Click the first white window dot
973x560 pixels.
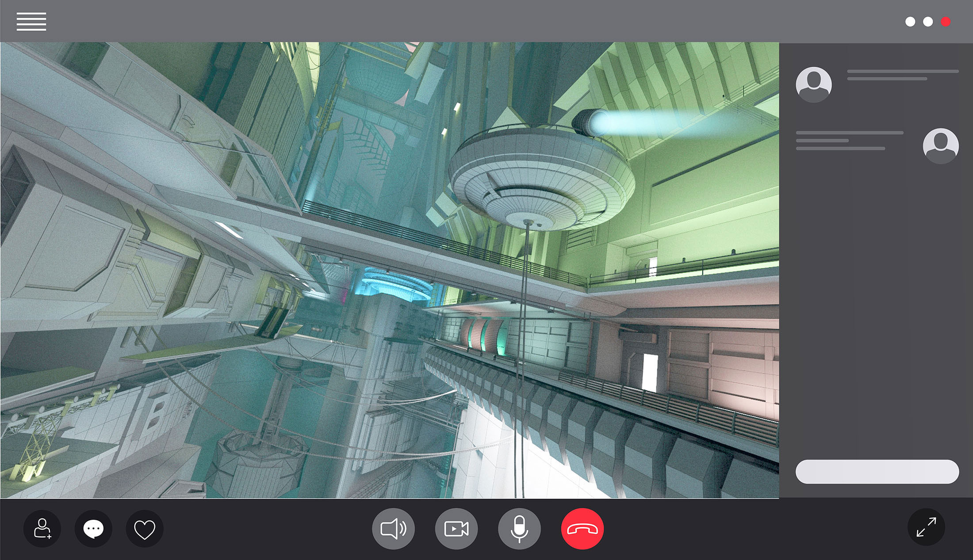pos(910,22)
